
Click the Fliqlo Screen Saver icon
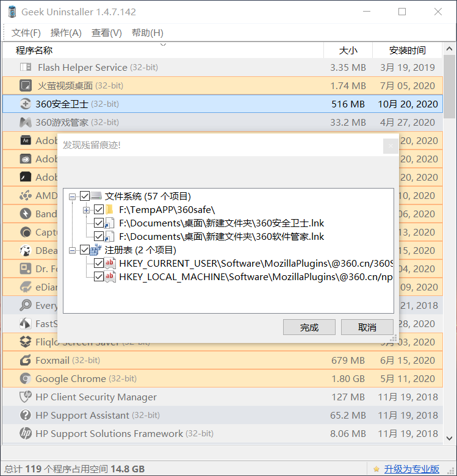(x=26, y=342)
